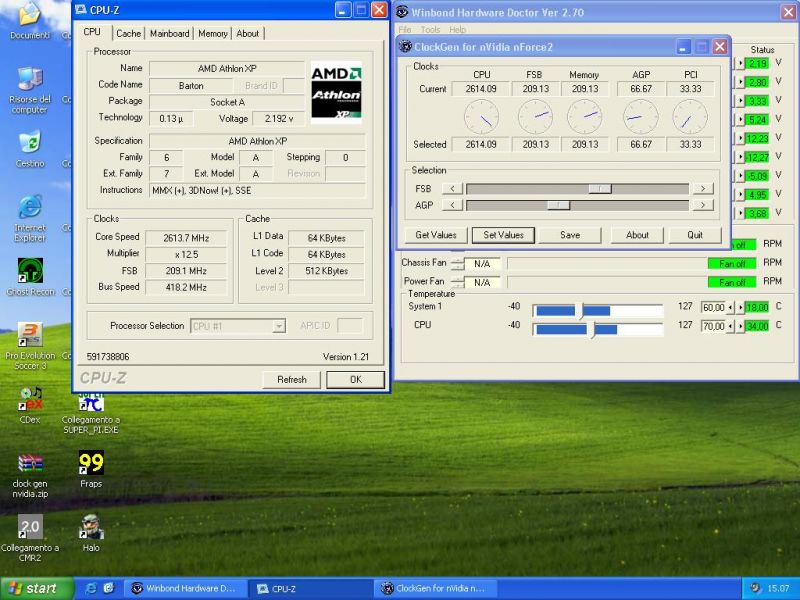
Task: Open Tools menu in Hardware Doctor
Action: click(x=430, y=30)
